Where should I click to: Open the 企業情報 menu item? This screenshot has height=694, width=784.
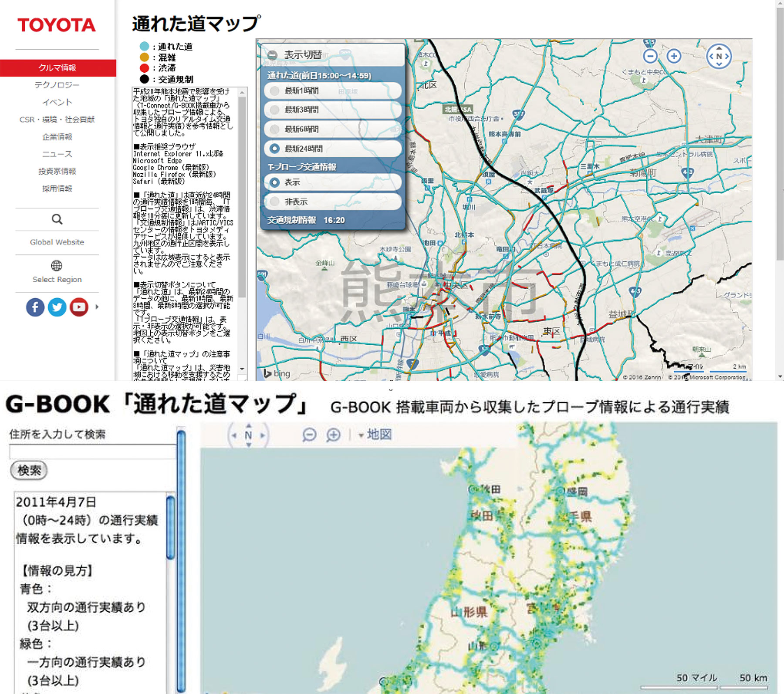coord(57,137)
